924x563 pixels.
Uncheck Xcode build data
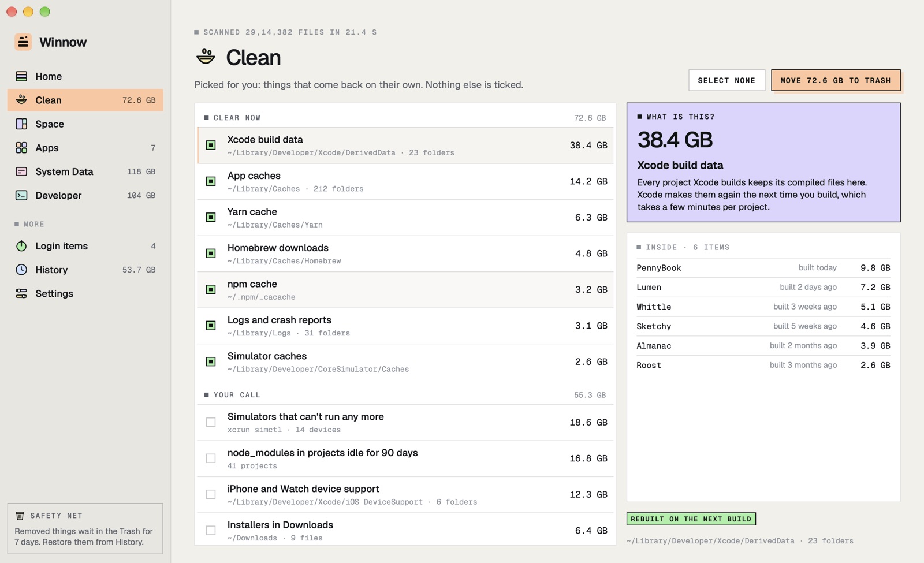211,145
